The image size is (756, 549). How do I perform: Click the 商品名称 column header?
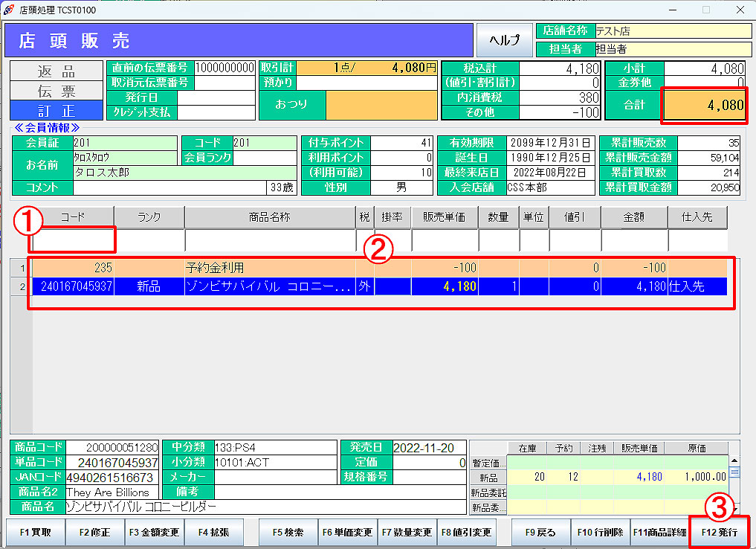tap(269, 217)
